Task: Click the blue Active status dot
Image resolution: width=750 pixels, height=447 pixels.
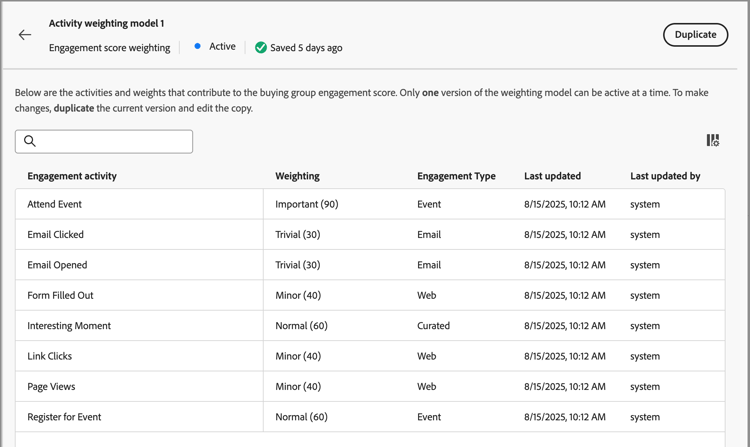Action: tap(198, 46)
